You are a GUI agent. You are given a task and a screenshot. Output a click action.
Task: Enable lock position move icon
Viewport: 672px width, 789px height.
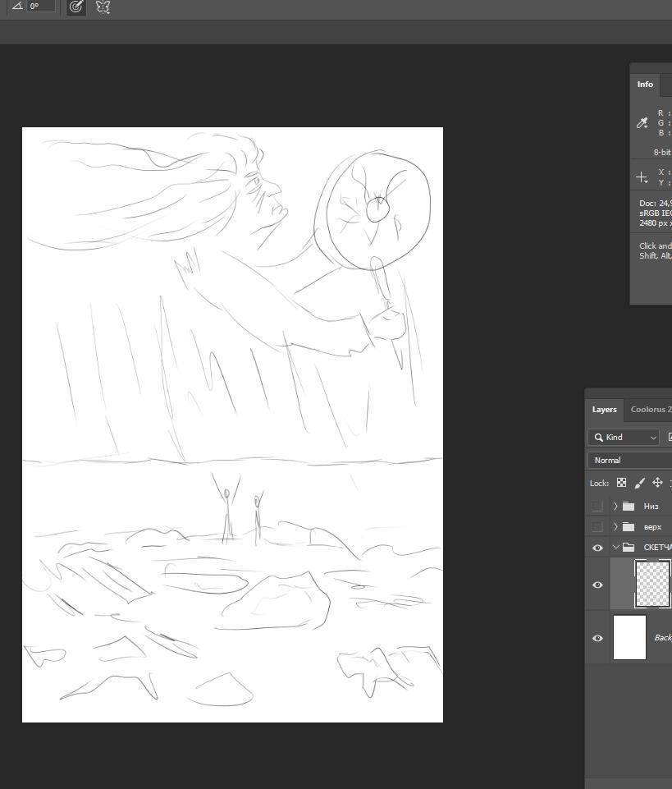point(657,483)
